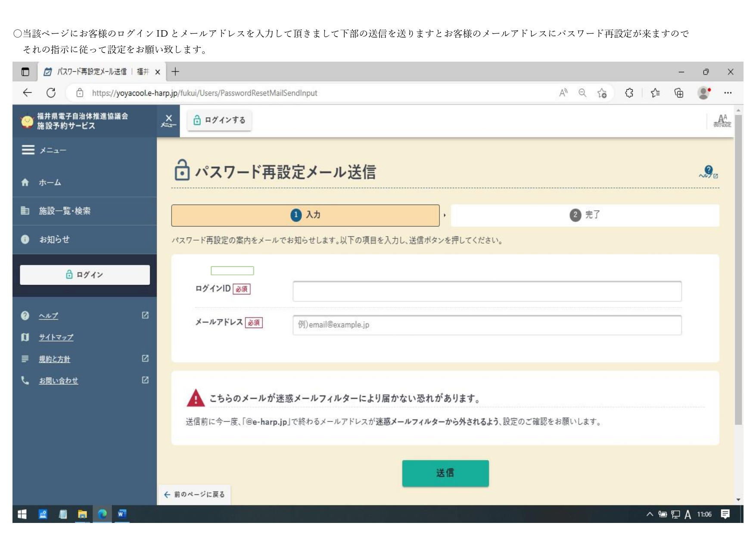The height and width of the screenshot is (535, 756).
Task: Go back with 前のページに戻る
Action: (195, 494)
